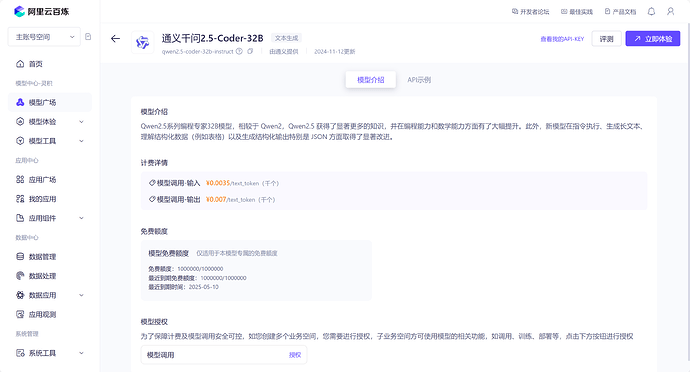This screenshot has height=372, width=690.
Task: Click the 首页 house icon
Action: 20,64
